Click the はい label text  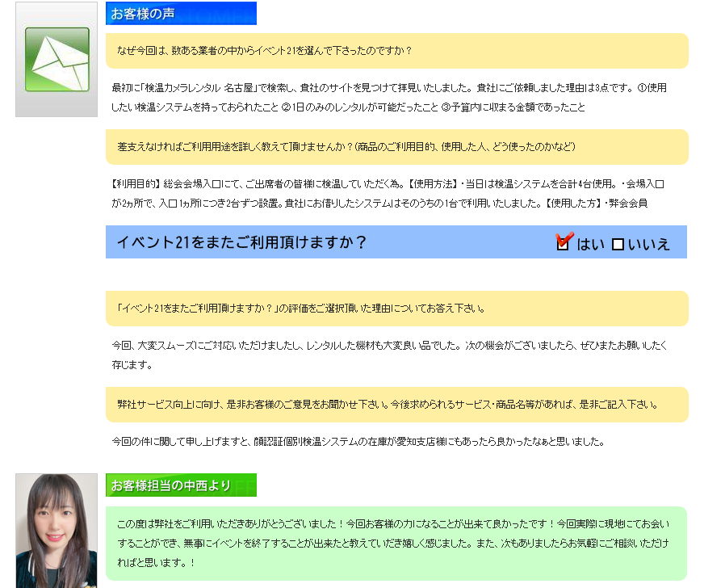click(x=590, y=244)
